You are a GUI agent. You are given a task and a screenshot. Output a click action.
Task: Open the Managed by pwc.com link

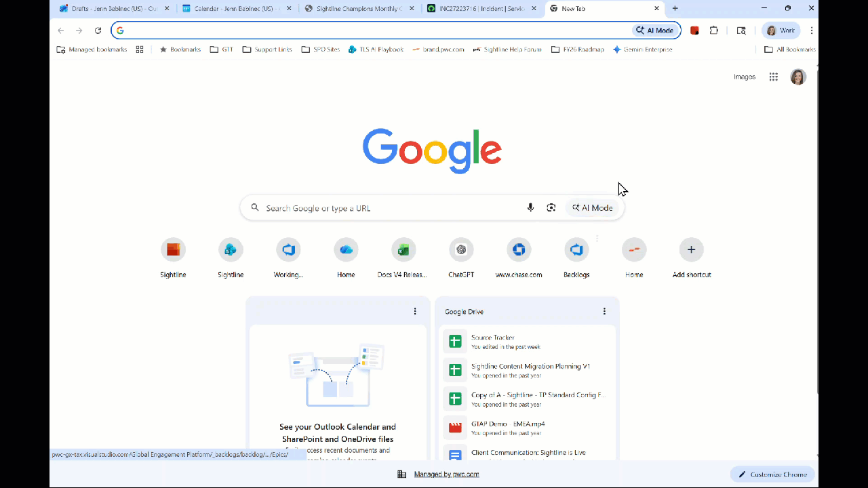pos(446,474)
